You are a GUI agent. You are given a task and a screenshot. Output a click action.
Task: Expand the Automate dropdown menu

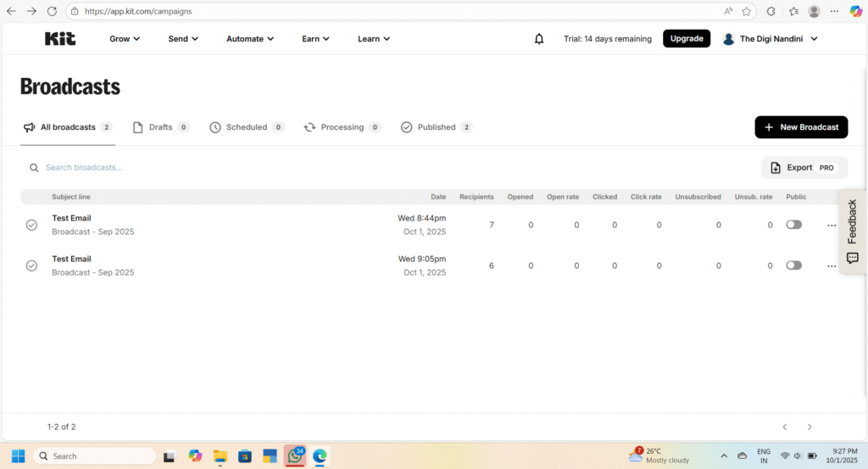click(x=250, y=39)
